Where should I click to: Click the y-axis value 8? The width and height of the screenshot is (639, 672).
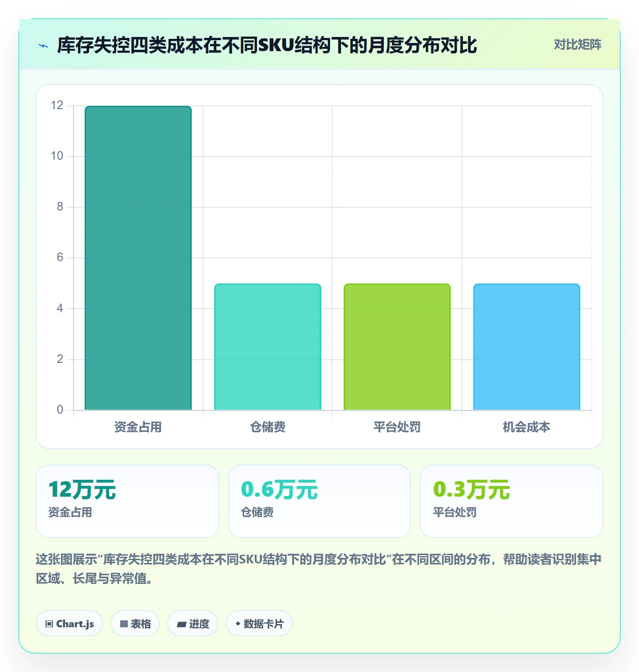(x=60, y=207)
